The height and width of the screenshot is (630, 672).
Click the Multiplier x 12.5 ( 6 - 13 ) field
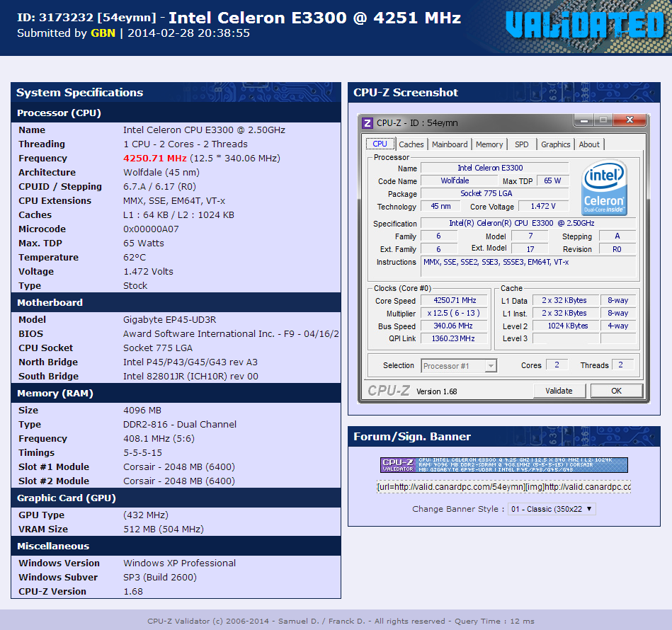coord(455,313)
